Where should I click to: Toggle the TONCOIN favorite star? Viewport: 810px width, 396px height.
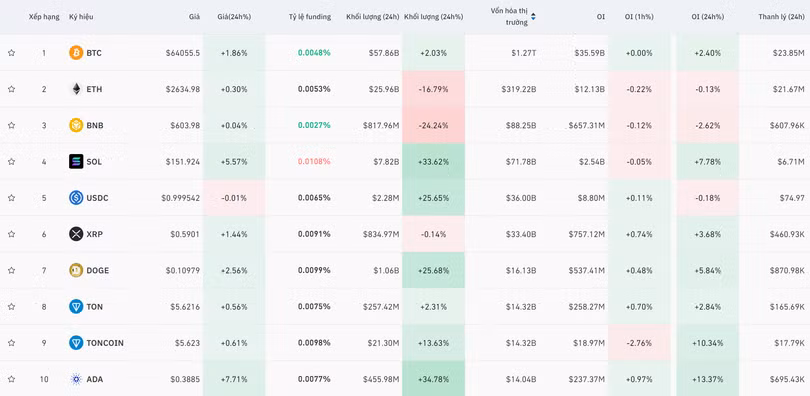click(x=11, y=343)
